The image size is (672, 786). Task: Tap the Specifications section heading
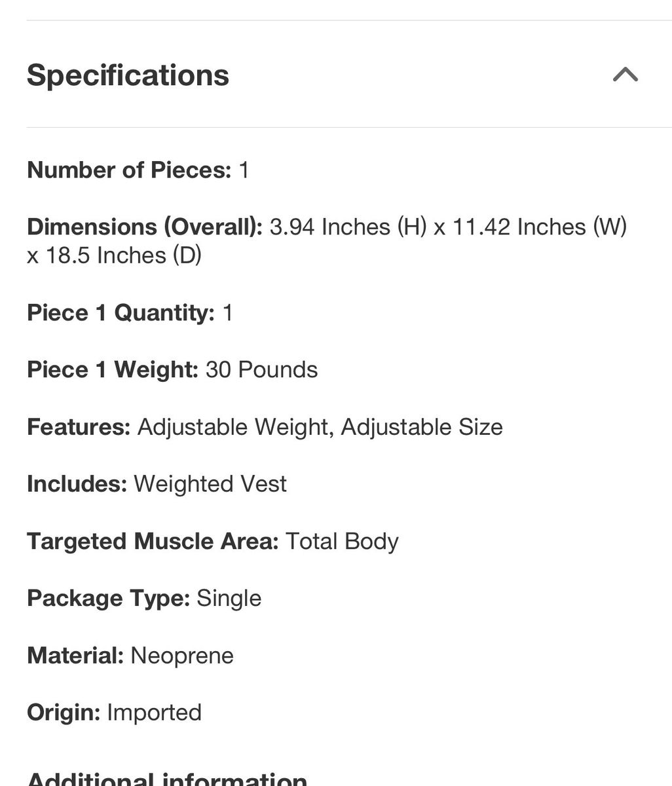click(128, 75)
